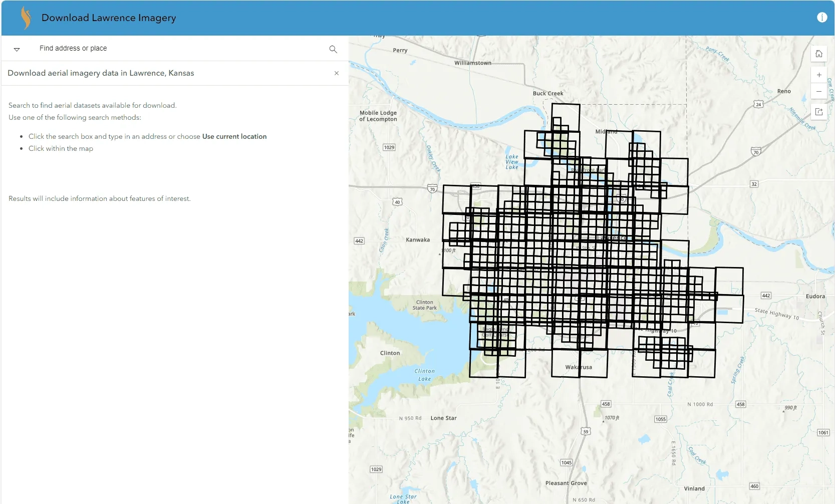This screenshot has width=835, height=504.
Task: Return map to default extent with Home icon
Action: pos(820,54)
